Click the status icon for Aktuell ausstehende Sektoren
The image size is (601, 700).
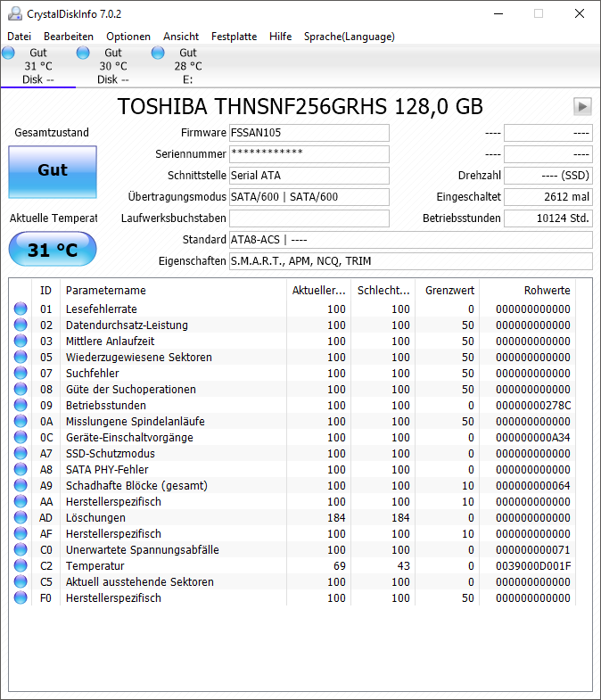point(21,581)
